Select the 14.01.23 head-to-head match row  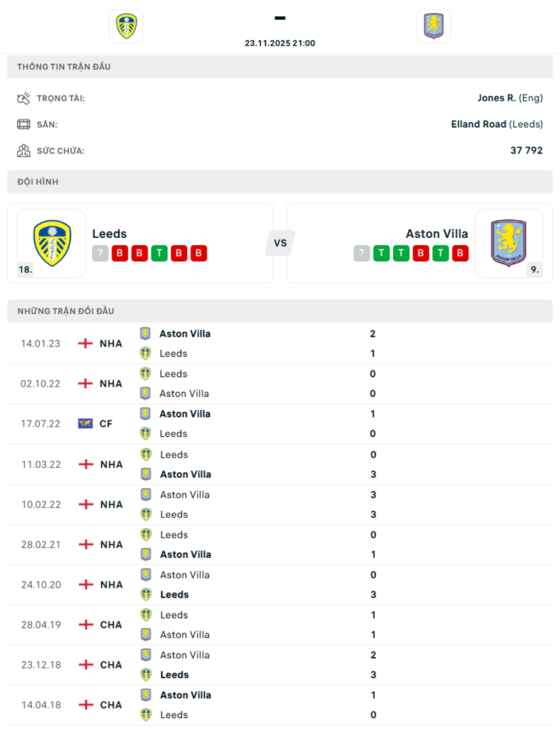click(x=280, y=343)
